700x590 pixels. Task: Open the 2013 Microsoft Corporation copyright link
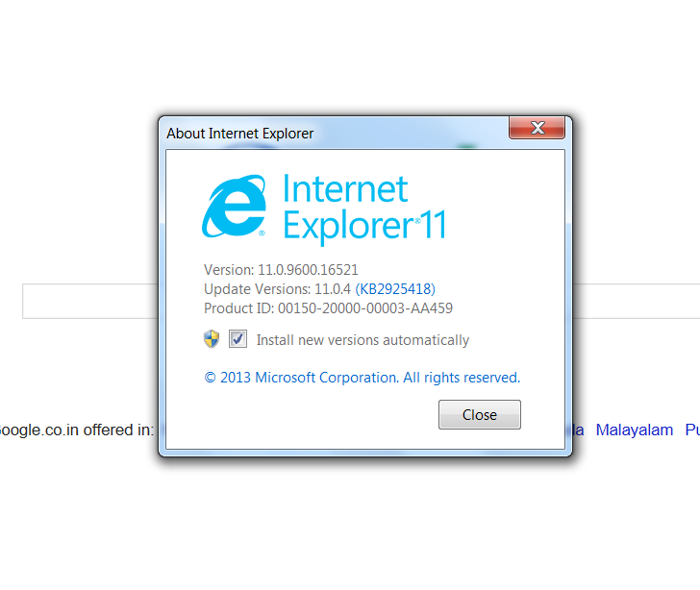pyautogui.click(x=362, y=378)
